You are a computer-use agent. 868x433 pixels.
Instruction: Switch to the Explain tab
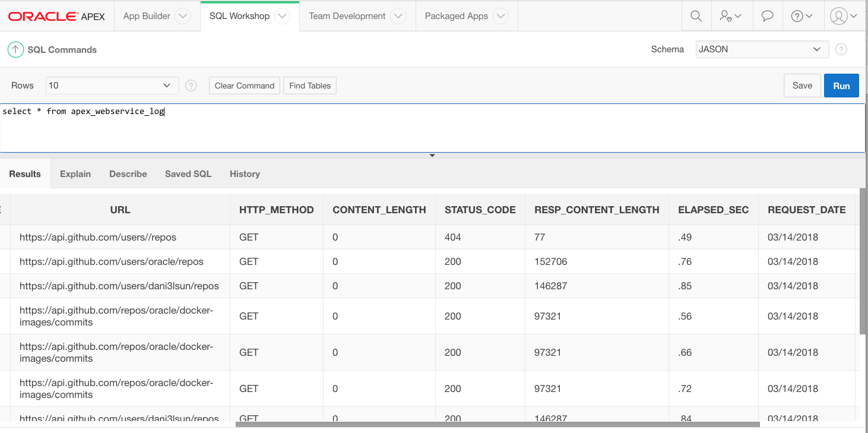(x=75, y=173)
